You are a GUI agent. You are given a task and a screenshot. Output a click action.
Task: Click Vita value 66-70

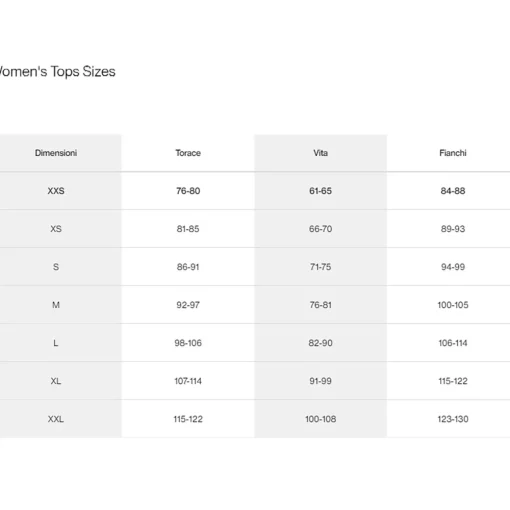(x=320, y=229)
